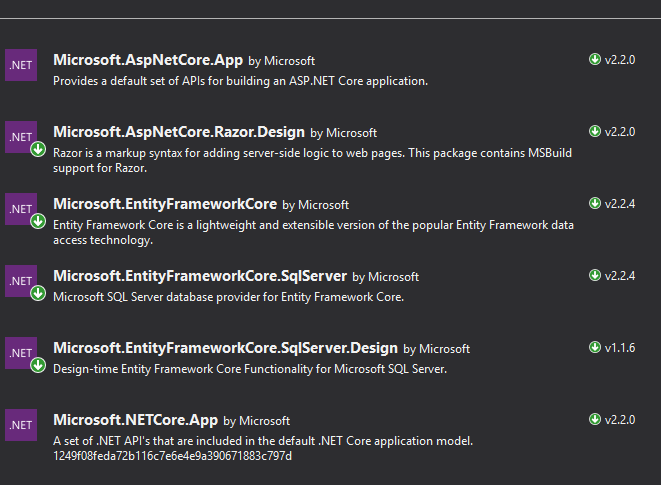Click description 'Razor is a markup syntax'
Viewport: 661px width, 485px height.
[312, 160]
